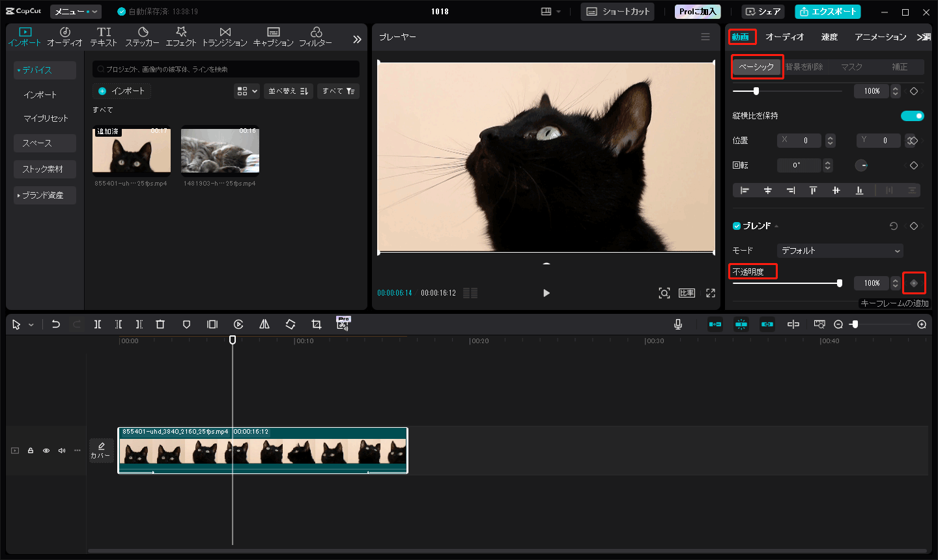Expand ブランド資産 section
The image size is (938, 560).
click(45, 195)
